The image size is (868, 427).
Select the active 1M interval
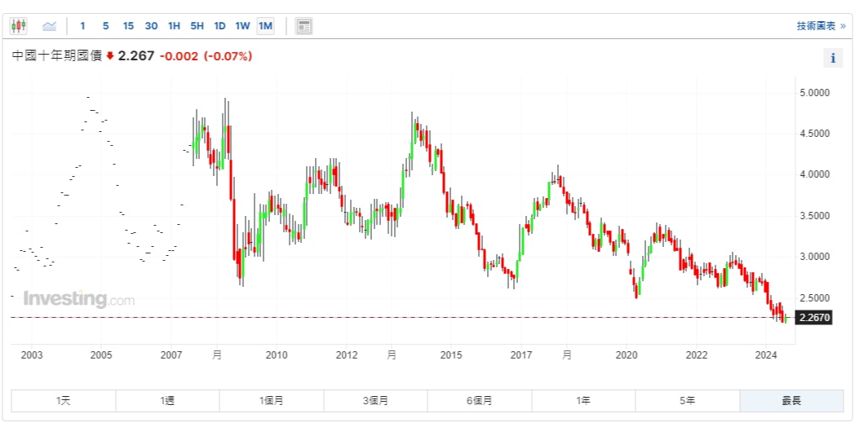click(265, 26)
